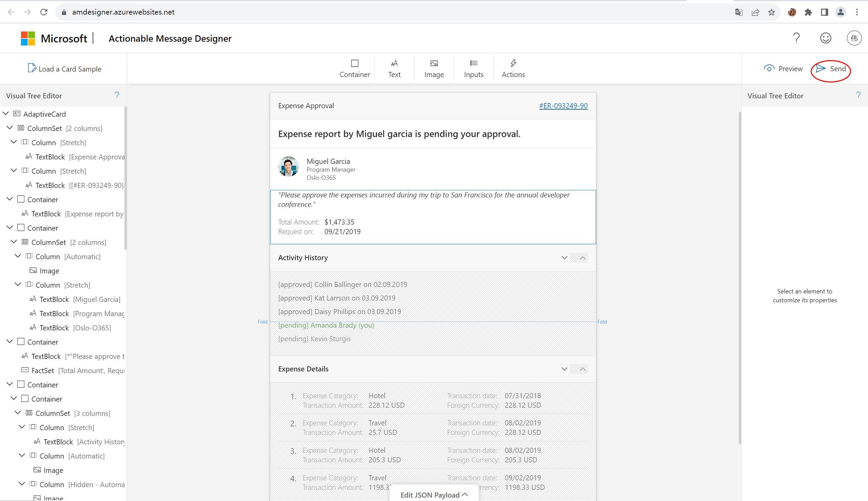Open left Visual Tree Editor help icon
This screenshot has height=501, width=868.
click(x=117, y=95)
